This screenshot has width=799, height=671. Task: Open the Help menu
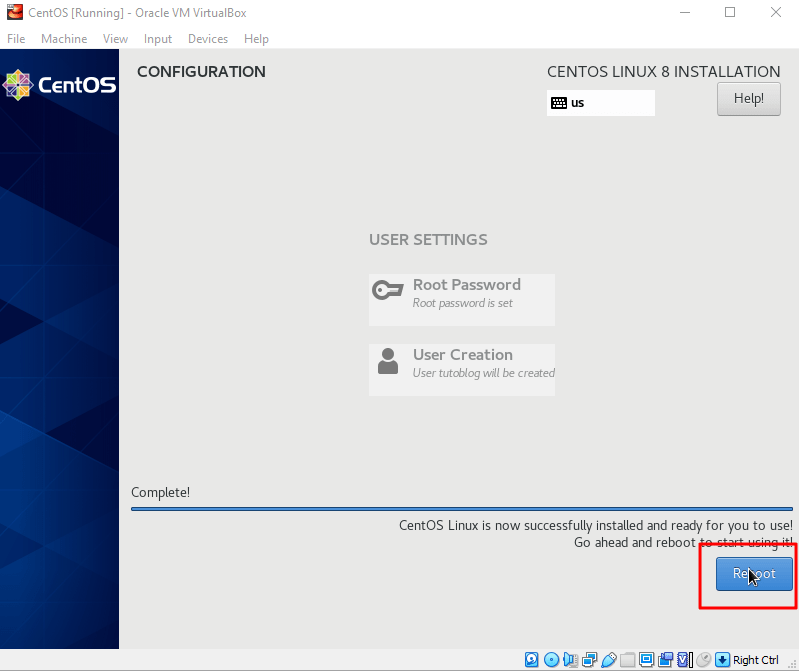[x=256, y=39]
